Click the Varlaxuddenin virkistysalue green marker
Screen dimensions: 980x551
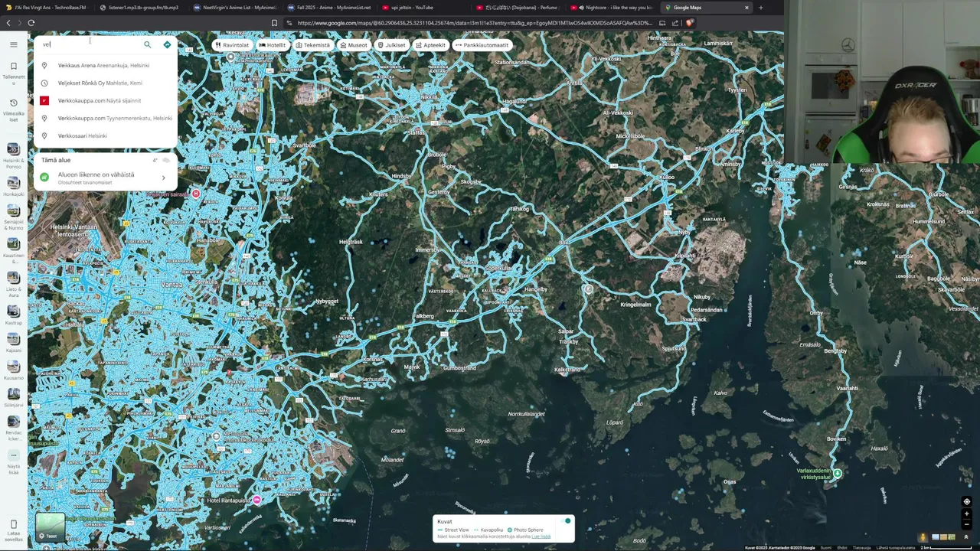837,474
